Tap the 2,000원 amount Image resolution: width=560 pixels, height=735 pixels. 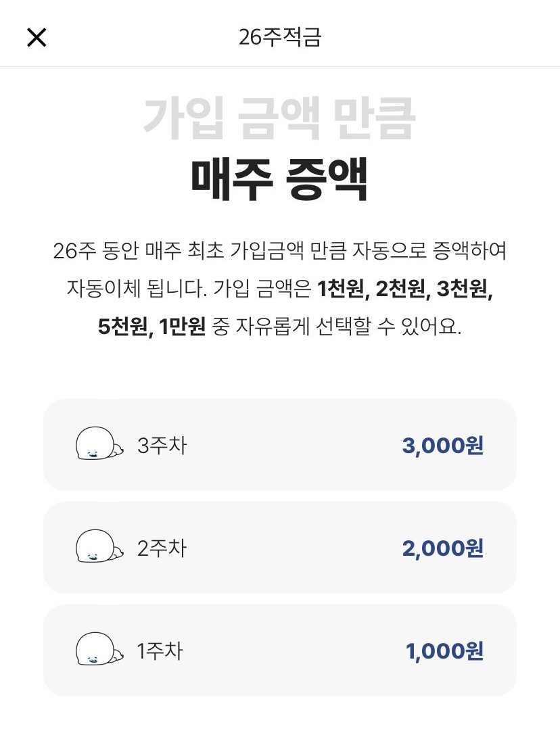pos(443,548)
